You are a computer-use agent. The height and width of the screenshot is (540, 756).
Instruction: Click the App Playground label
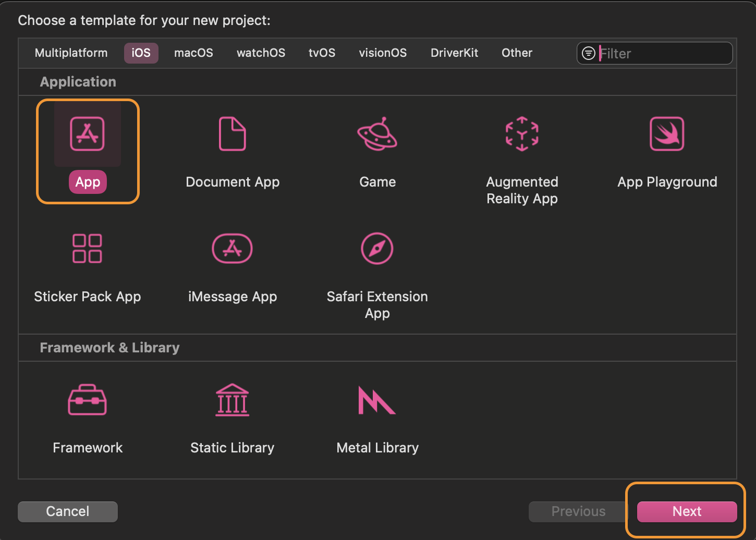667,182
